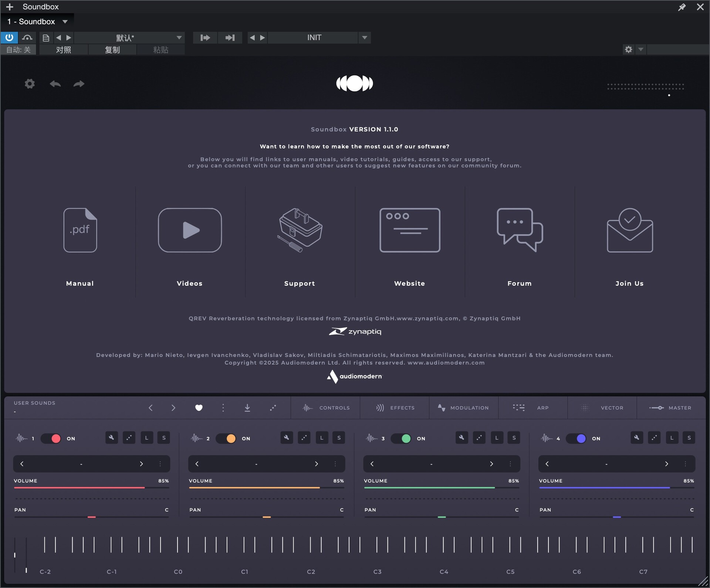Screen dimensions: 710x588
Task: Open Soundbox settings gear icon
Action: (30, 84)
